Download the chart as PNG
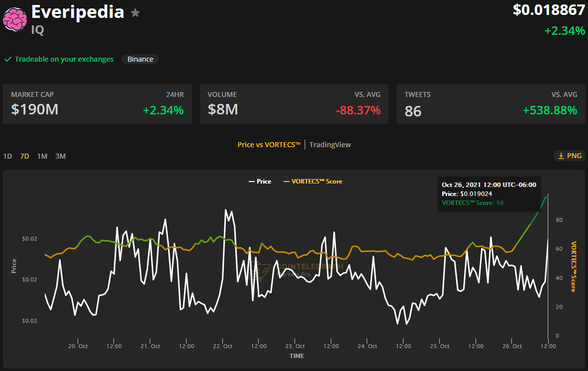This screenshot has width=588, height=371. coord(570,156)
